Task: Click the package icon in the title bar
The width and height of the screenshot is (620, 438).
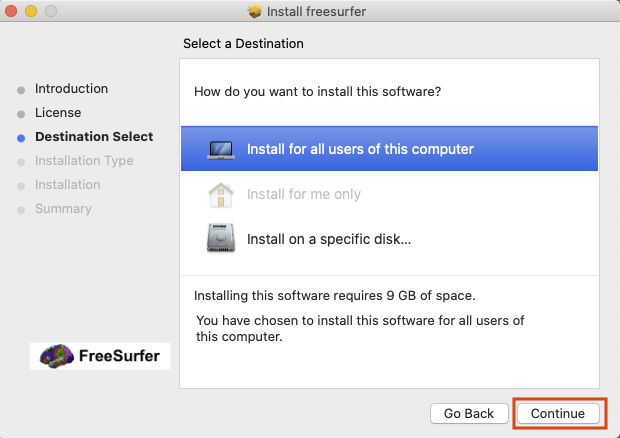Action: pos(255,12)
